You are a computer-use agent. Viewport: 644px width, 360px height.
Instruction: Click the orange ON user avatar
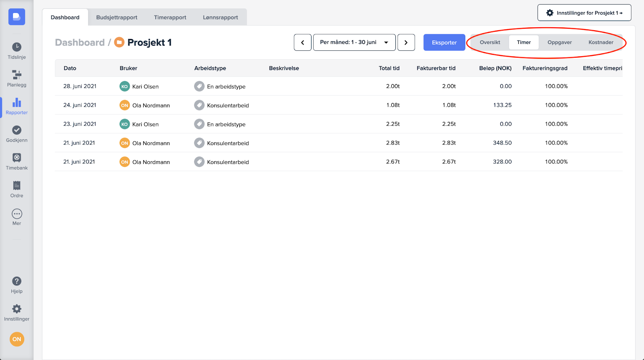[x=17, y=339]
